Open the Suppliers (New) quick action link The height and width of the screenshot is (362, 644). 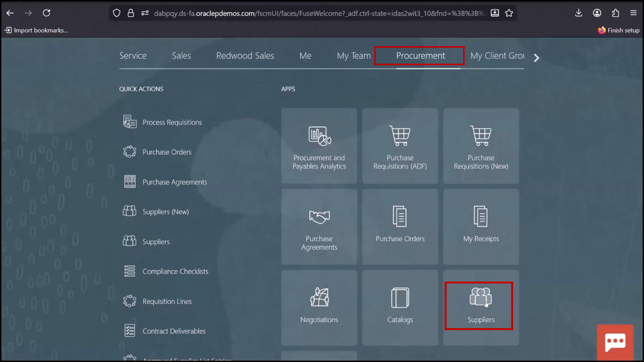point(166,212)
